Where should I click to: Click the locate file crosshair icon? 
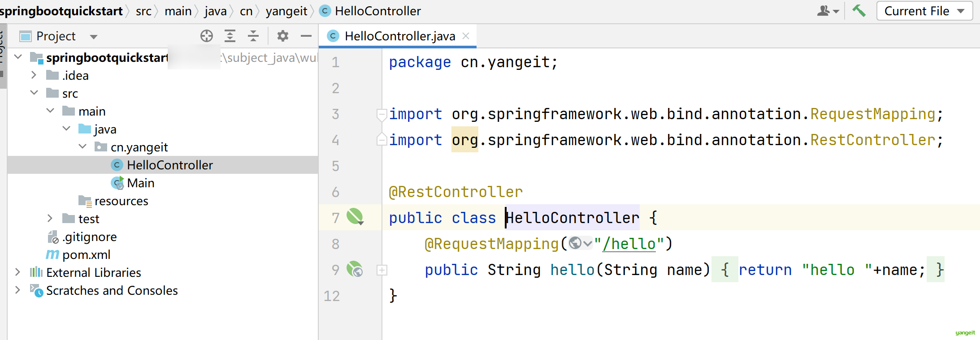tap(207, 36)
